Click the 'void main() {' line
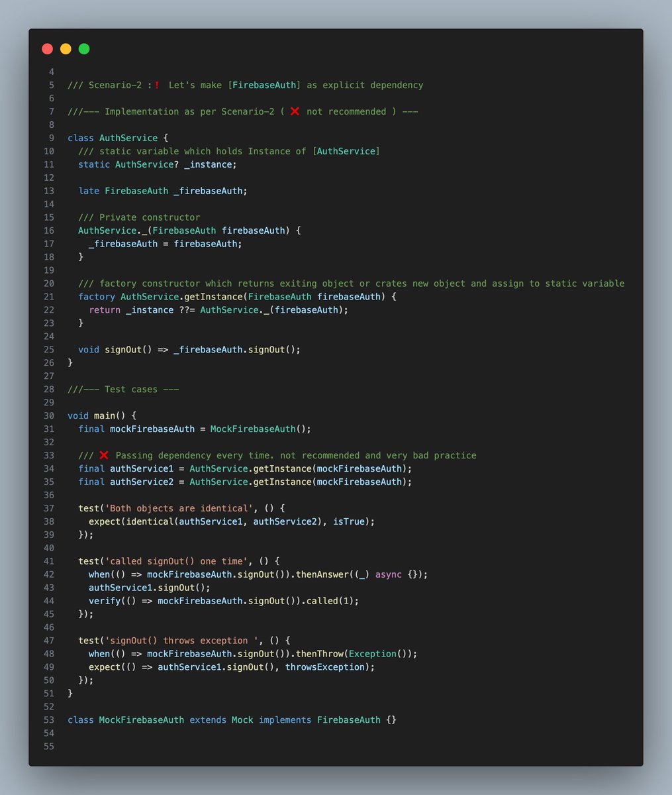This screenshot has height=795, width=672. pyautogui.click(x=102, y=415)
